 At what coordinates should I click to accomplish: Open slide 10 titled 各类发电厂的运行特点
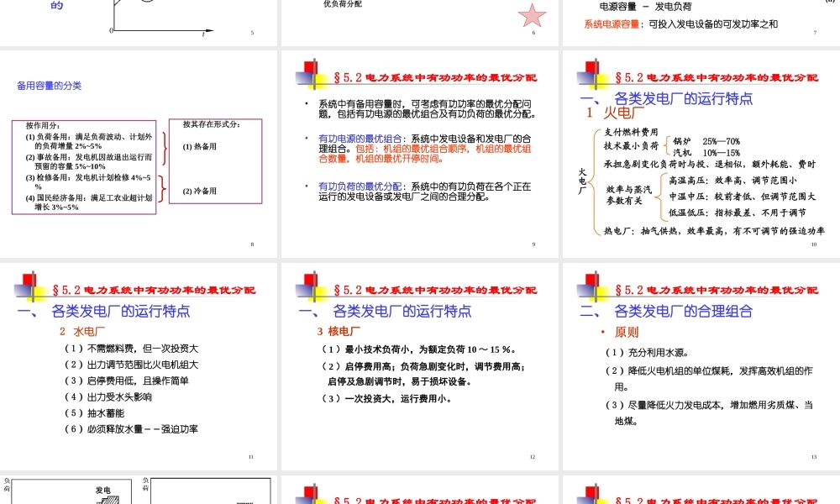[664, 98]
